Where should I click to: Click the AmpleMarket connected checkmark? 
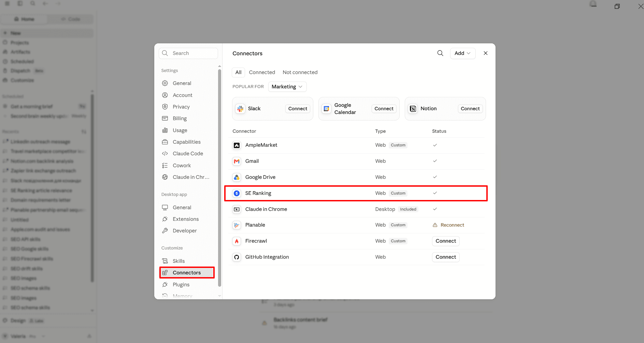pyautogui.click(x=435, y=145)
